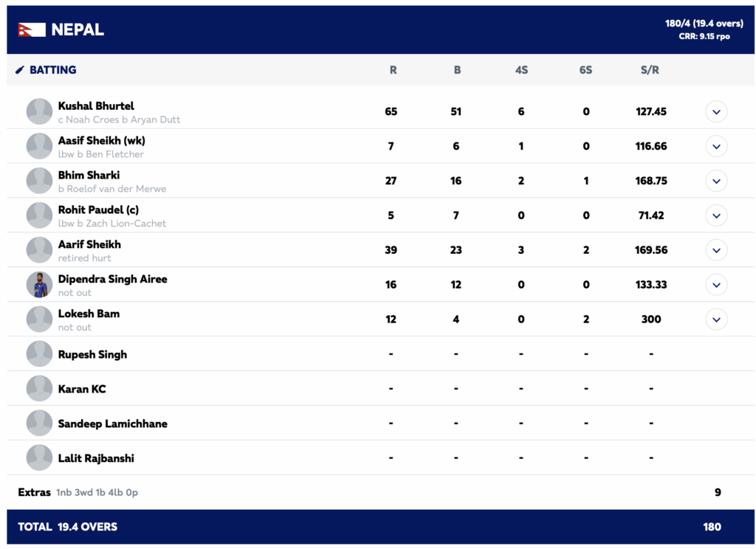This screenshot has width=756, height=549.
Task: Expand Bhim Sharki's row chevron
Action: (716, 181)
